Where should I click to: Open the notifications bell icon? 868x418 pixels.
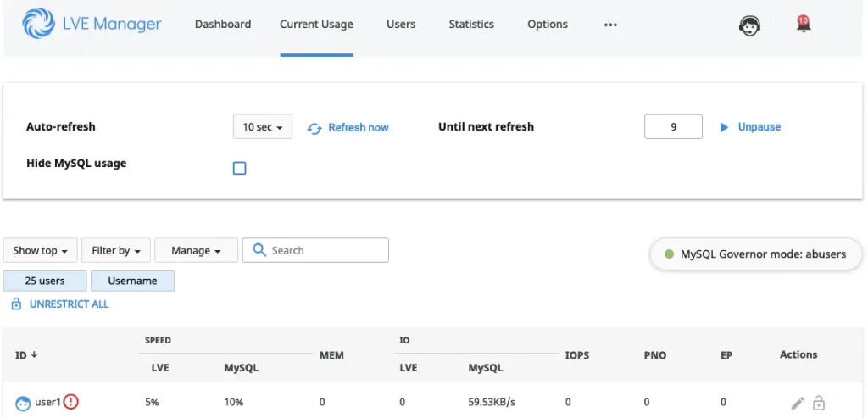[803, 25]
